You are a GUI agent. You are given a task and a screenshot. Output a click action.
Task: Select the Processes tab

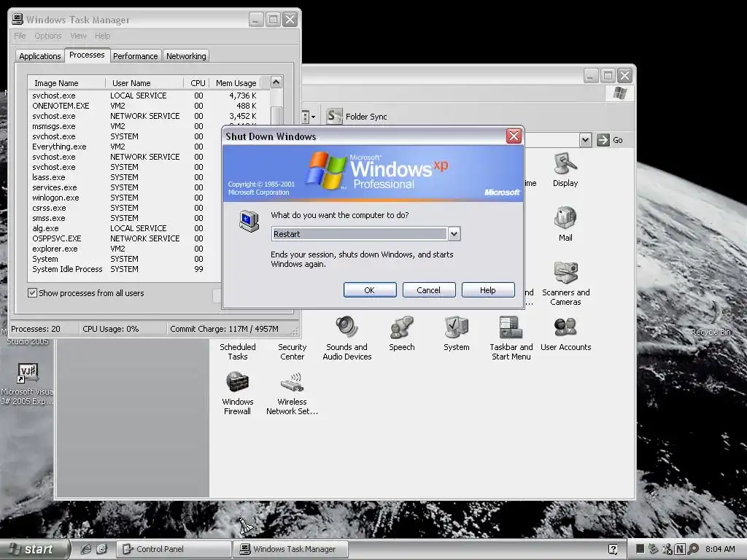pos(87,55)
